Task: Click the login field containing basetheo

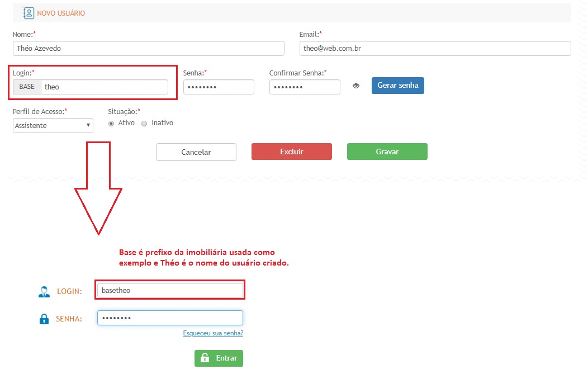Action: pyautogui.click(x=170, y=291)
